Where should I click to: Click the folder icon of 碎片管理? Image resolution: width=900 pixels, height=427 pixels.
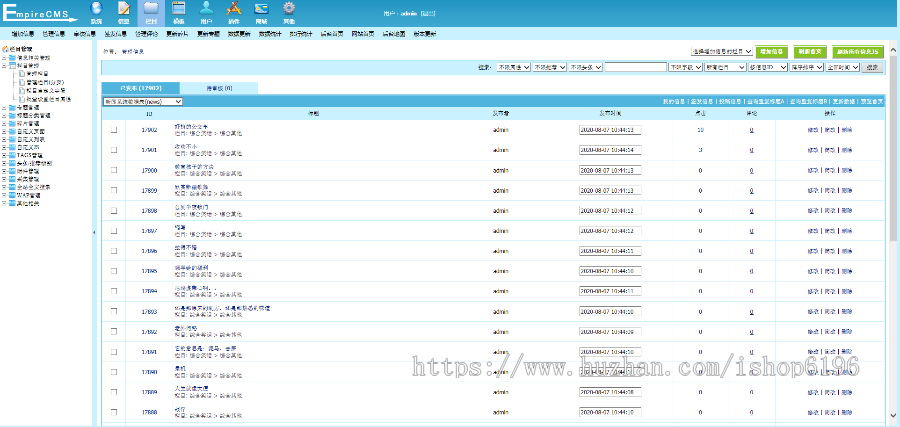[12, 123]
